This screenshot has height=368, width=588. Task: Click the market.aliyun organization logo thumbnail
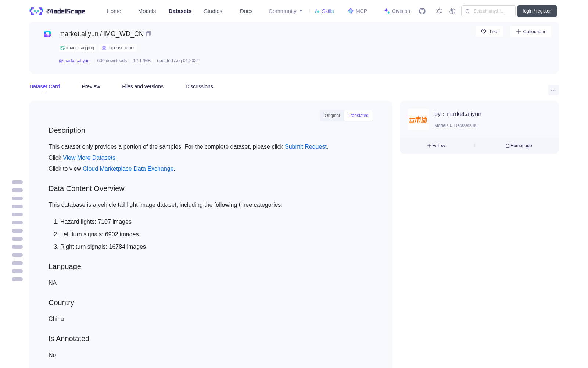point(418,119)
